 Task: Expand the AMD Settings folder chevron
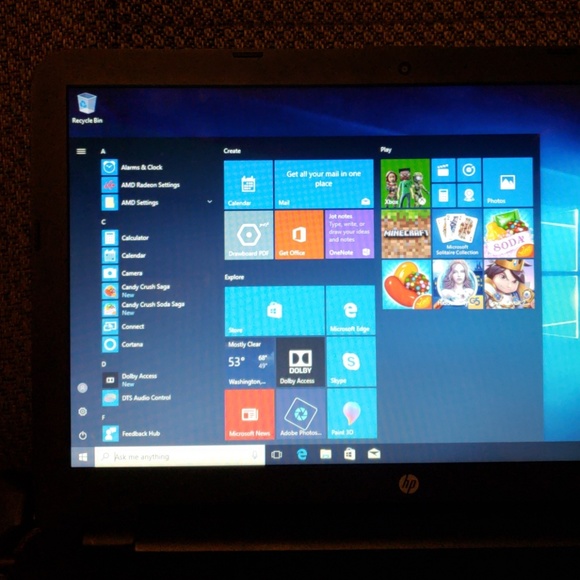[x=210, y=202]
